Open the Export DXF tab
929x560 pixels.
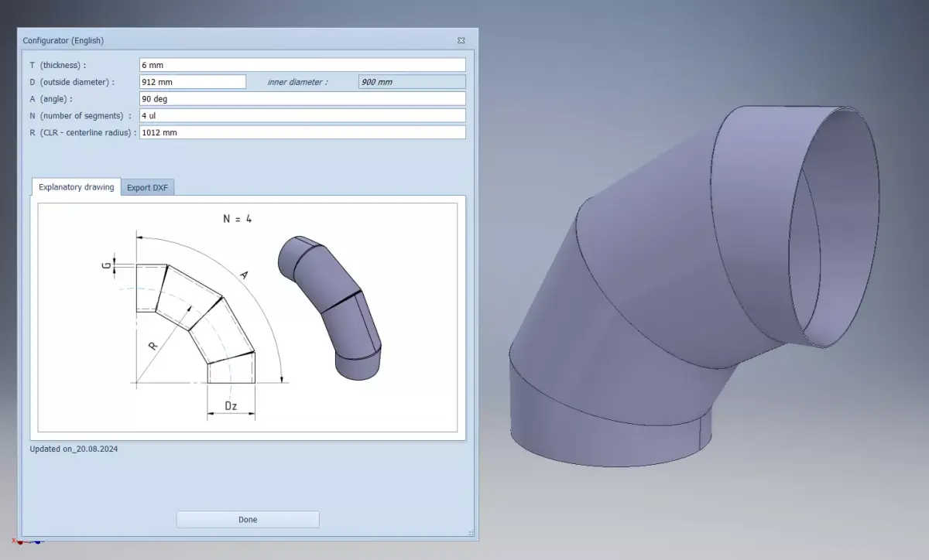(x=148, y=188)
